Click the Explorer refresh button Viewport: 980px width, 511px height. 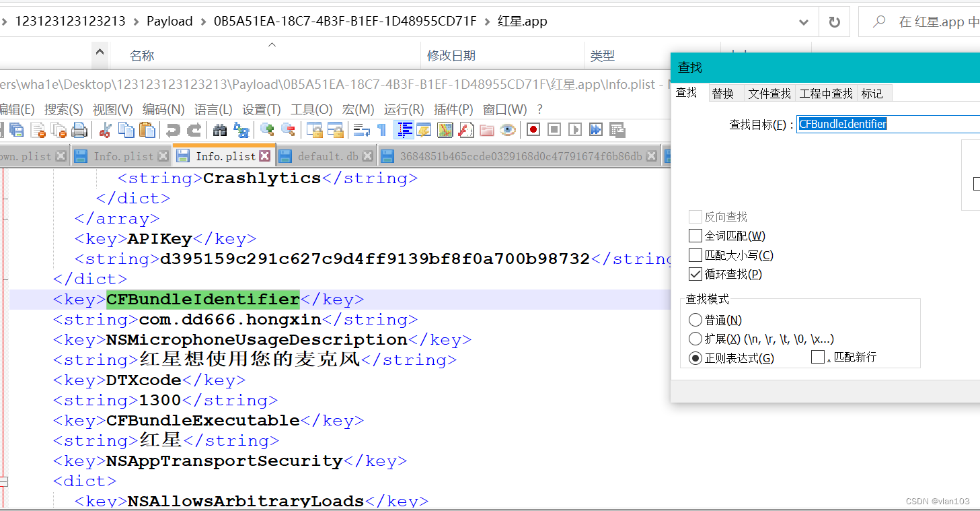coord(835,22)
